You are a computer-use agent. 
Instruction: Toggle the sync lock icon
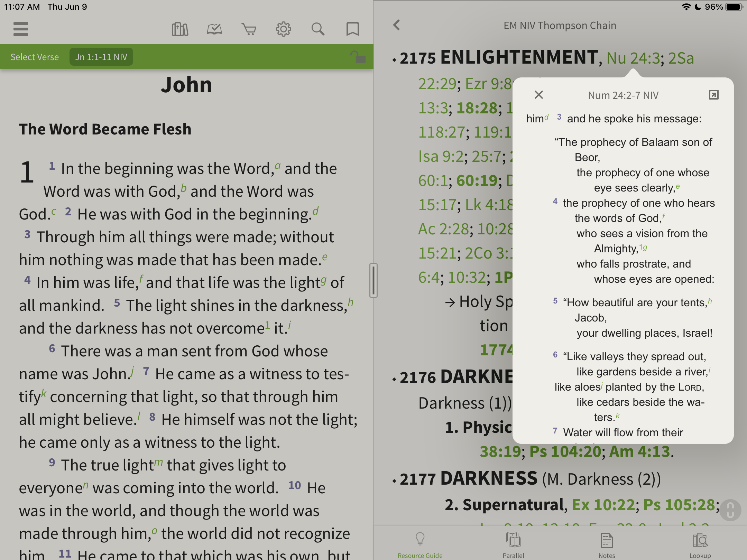point(358,57)
